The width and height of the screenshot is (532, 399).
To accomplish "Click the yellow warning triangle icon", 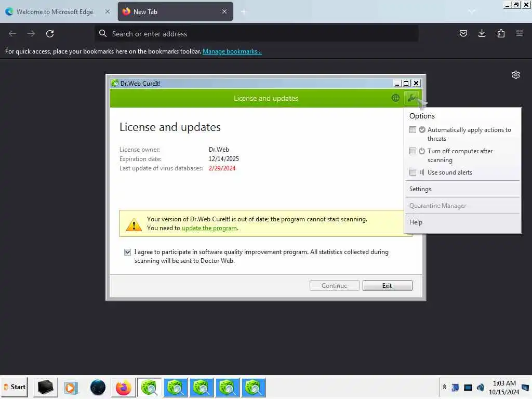I will [134, 224].
